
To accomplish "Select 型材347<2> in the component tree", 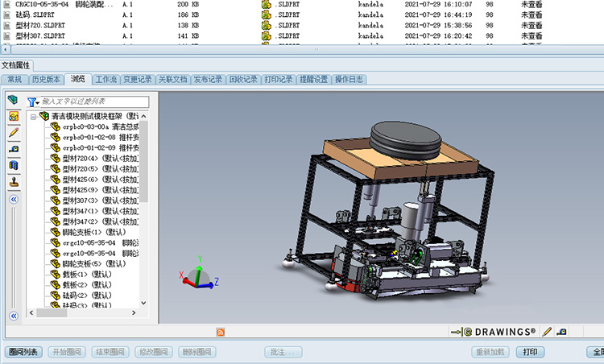I will (x=100, y=221).
